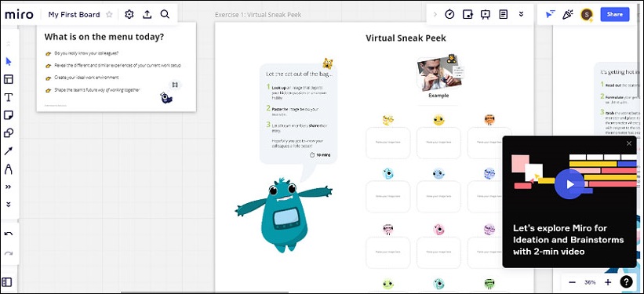Open the help question mark
The height and width of the screenshot is (294, 644).
tap(626, 281)
